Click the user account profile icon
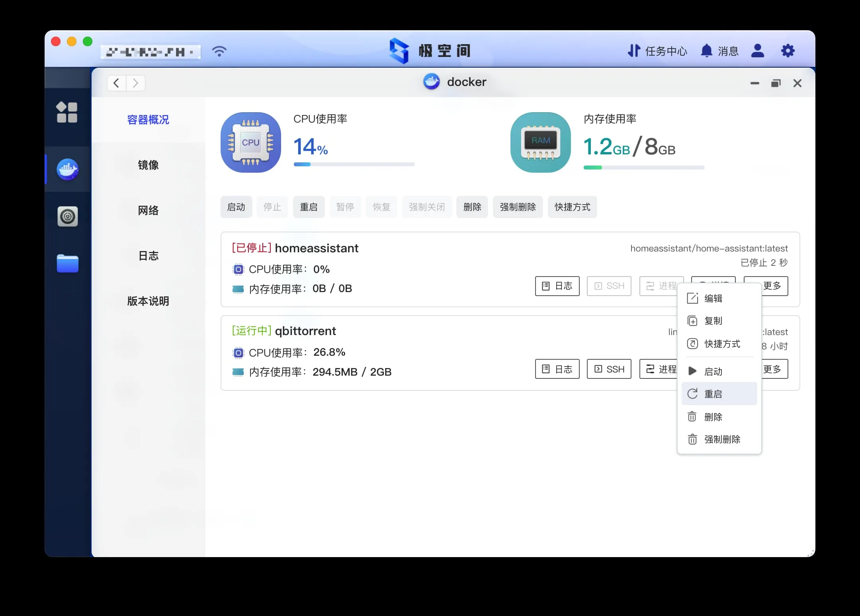The height and width of the screenshot is (616, 860). click(757, 51)
